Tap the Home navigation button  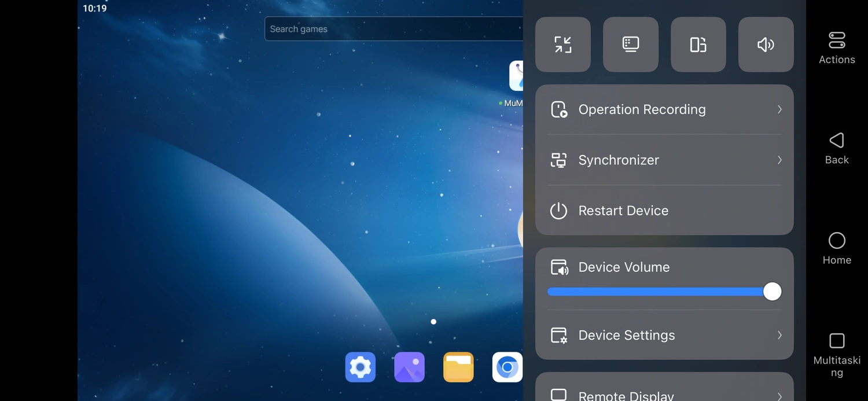837,249
